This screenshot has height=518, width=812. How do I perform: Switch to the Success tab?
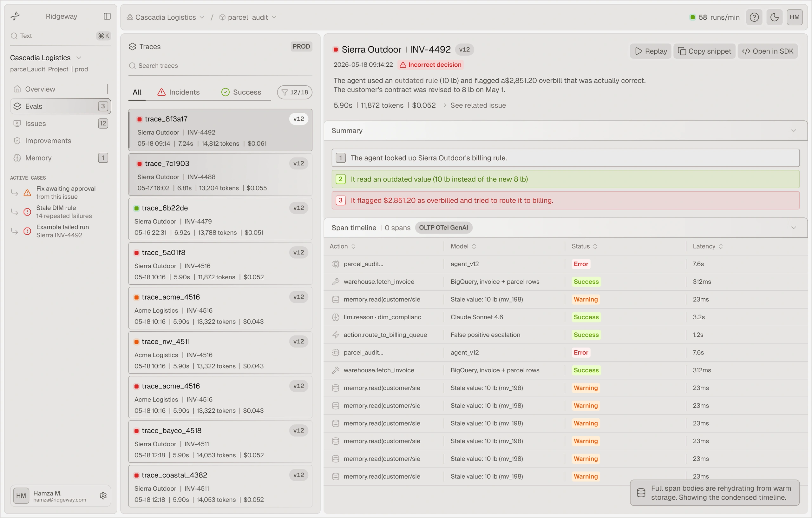click(241, 92)
